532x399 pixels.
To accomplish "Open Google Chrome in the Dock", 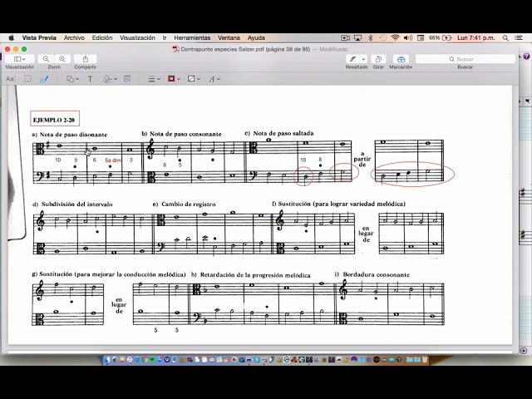I will coord(145,360).
